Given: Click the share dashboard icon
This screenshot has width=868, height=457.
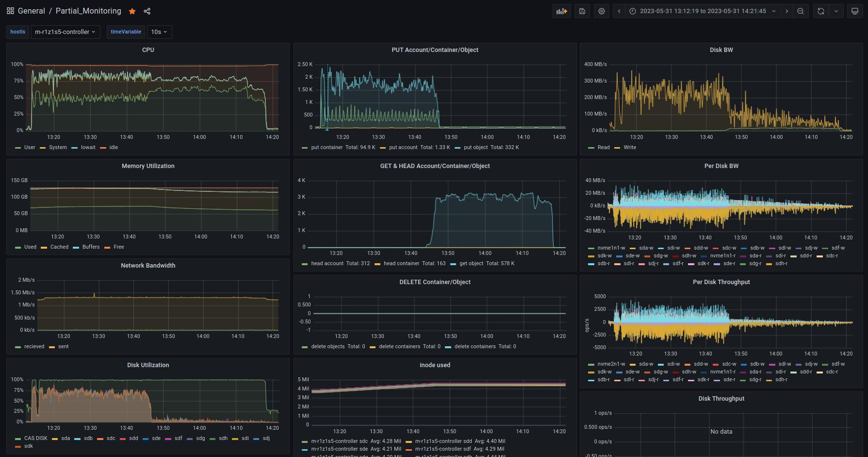Looking at the screenshot, I should tap(147, 11).
